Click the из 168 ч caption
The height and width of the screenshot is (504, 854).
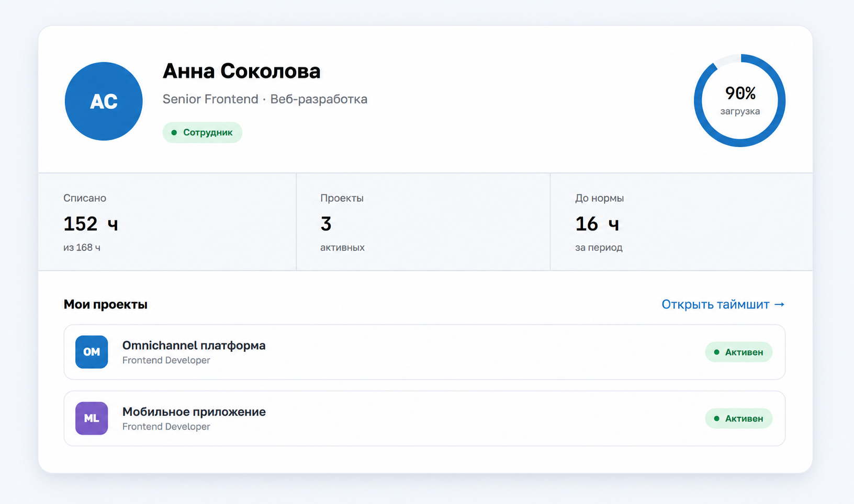(x=82, y=247)
